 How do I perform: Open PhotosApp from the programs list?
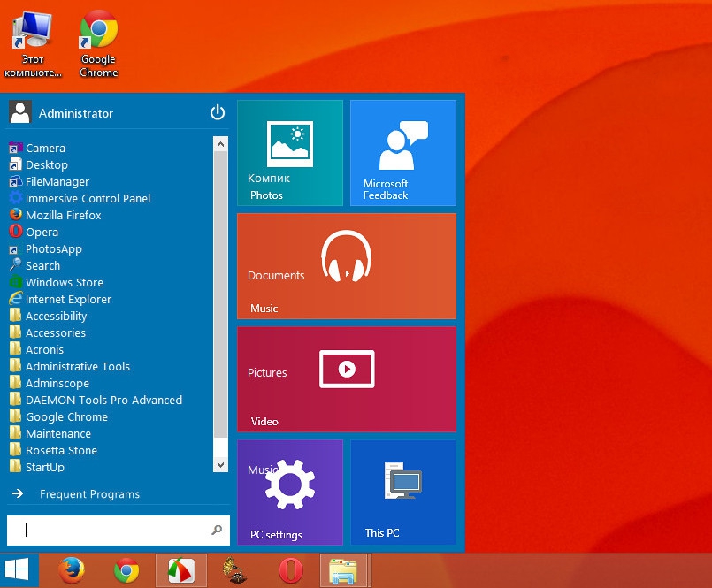[x=45, y=248]
